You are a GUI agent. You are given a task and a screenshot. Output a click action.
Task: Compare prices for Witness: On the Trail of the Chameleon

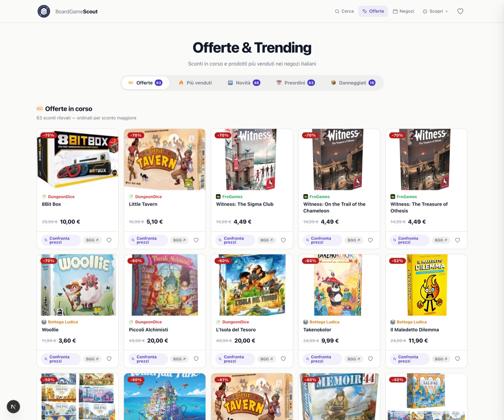[x=322, y=240]
